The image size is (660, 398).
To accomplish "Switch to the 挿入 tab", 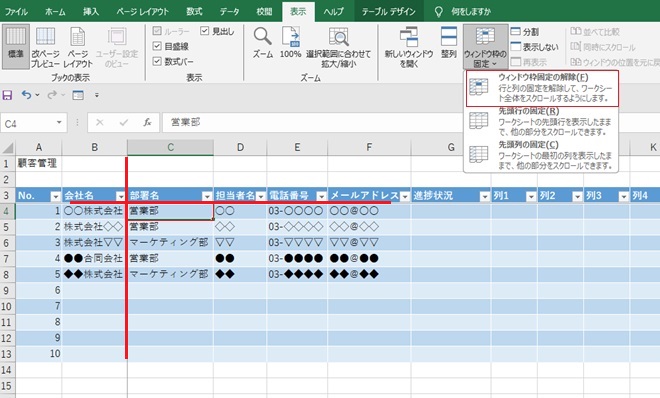I will pos(91,11).
